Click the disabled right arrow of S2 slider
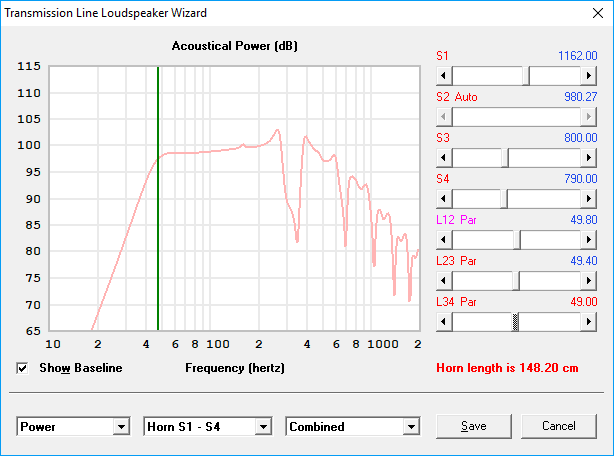 (589, 117)
